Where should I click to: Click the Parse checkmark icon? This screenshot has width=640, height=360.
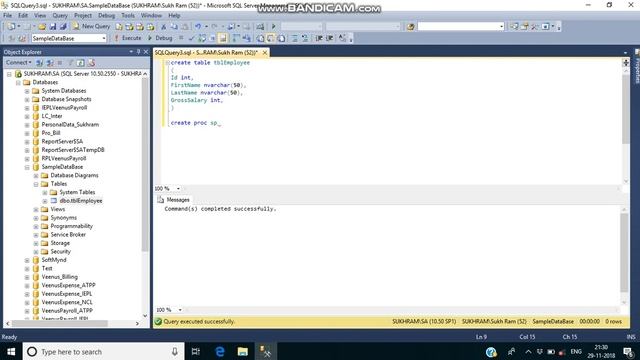coord(191,38)
